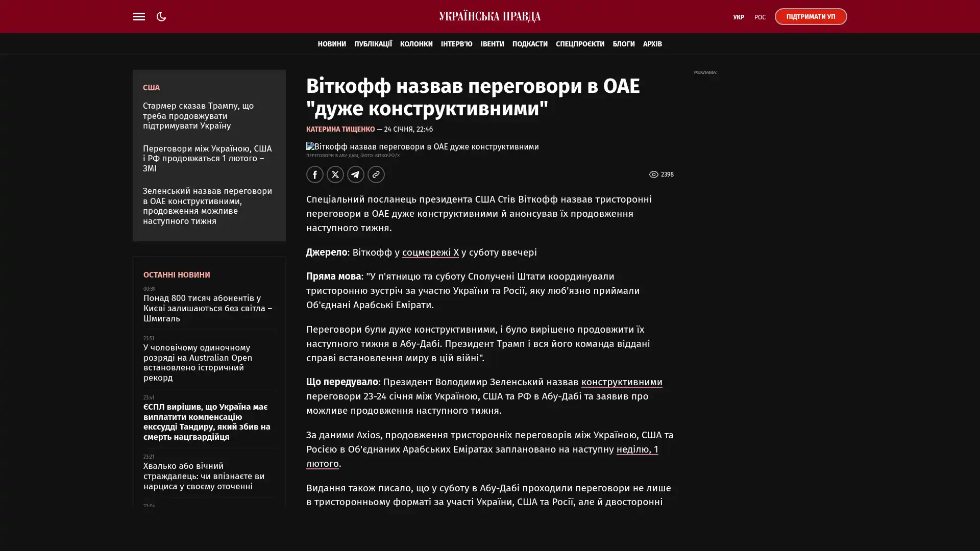Open the США category heading
Viewport: 980px width, 551px height.
tap(151, 88)
